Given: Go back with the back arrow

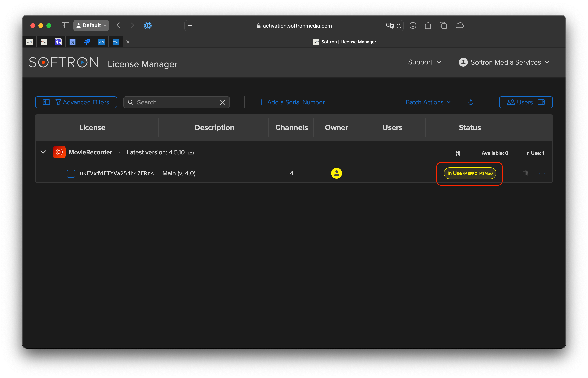Looking at the screenshot, I should (119, 26).
